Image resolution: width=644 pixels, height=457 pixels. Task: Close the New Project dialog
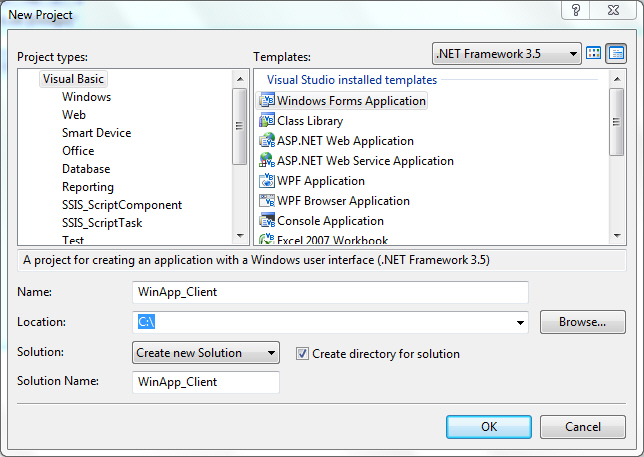[613, 10]
